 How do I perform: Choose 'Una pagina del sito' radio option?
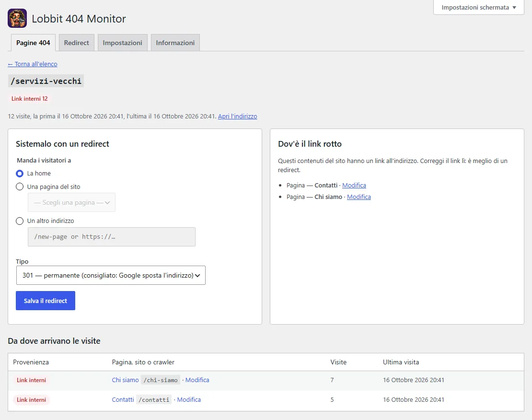tap(20, 187)
